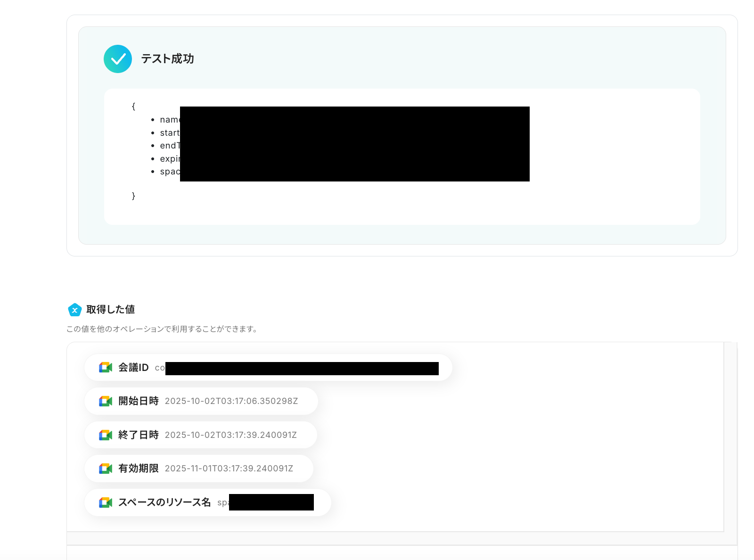This screenshot has width=754, height=560.
Task: Click the Google Meet icon for 開始日時
Action: tap(106, 401)
